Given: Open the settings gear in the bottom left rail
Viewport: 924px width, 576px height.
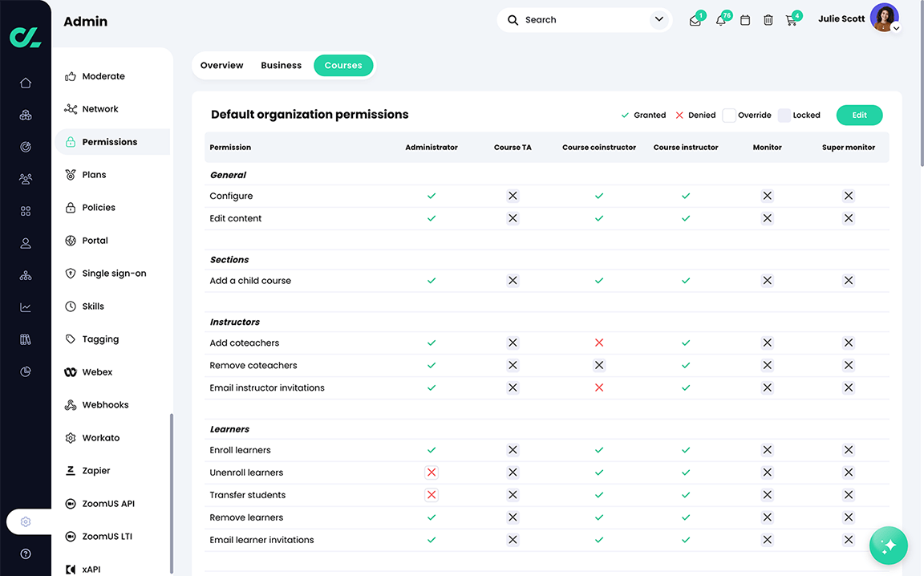Looking at the screenshot, I should pos(25,521).
